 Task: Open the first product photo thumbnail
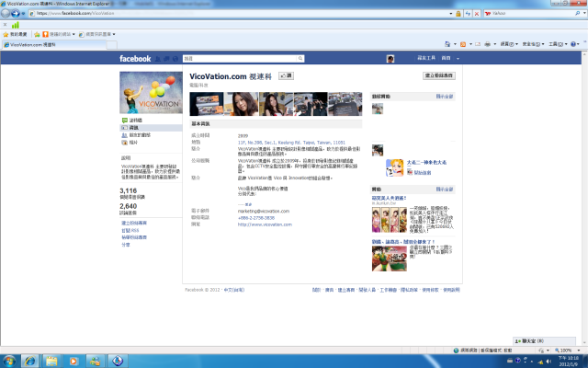pos(206,104)
